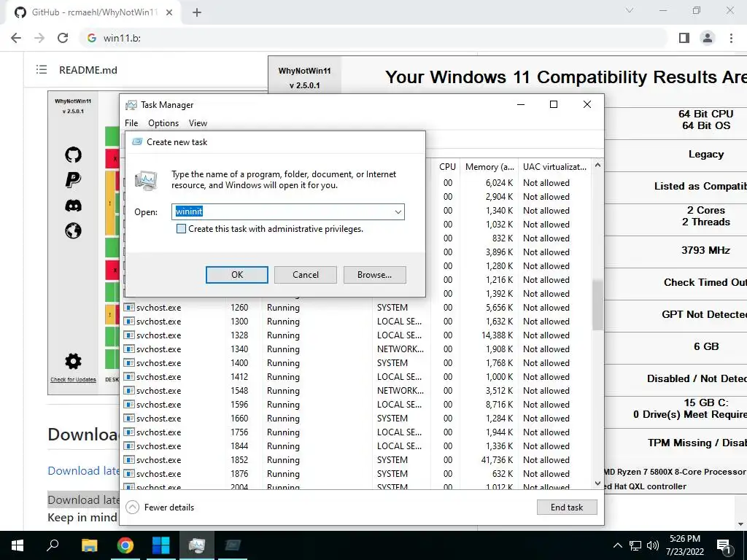747x560 pixels.
Task: Select the svchost.exe row with PID 1340
Action: [x=357, y=349]
